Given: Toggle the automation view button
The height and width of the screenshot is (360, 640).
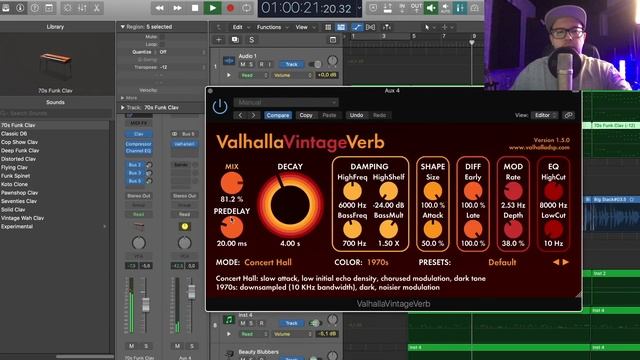Looking at the screenshot, I should pos(357,27).
